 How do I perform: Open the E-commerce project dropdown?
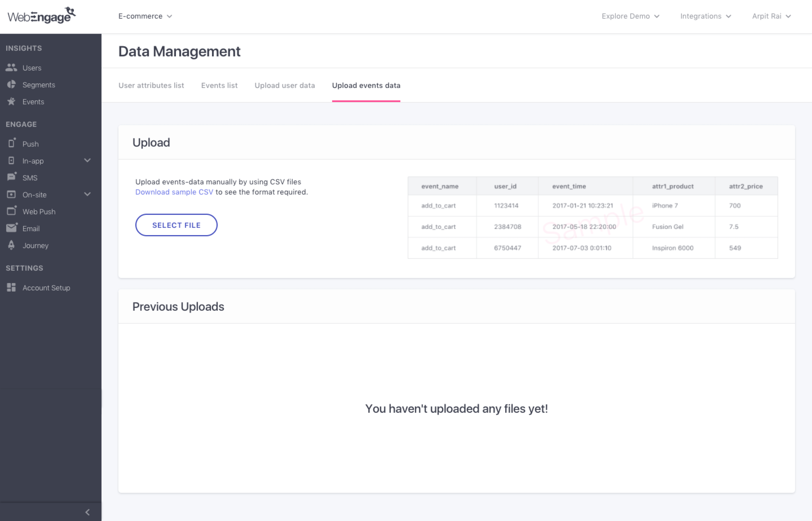click(145, 16)
